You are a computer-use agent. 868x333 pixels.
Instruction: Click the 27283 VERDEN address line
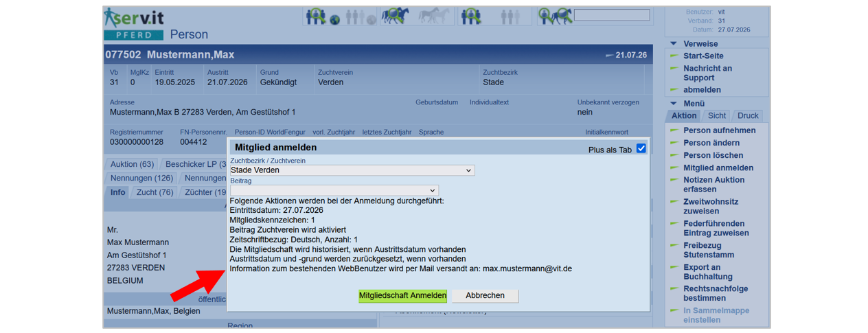click(135, 268)
